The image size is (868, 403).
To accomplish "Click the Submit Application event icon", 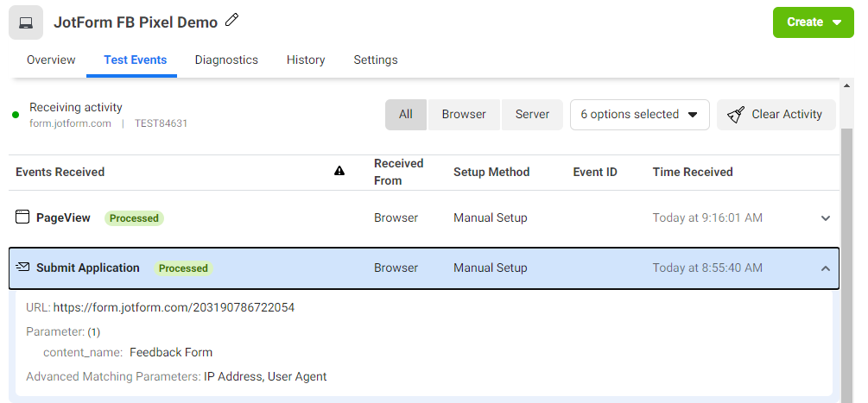I will tap(23, 268).
